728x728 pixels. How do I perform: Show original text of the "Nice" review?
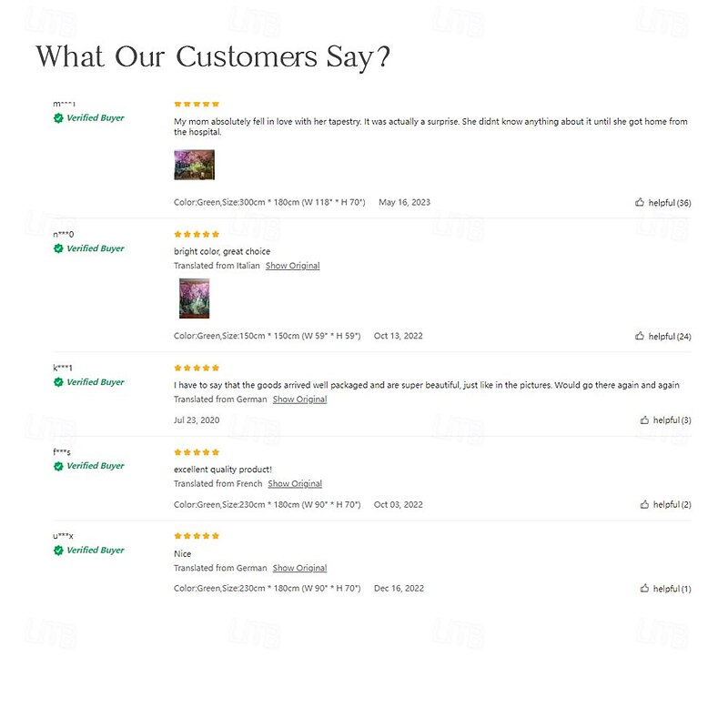(299, 568)
